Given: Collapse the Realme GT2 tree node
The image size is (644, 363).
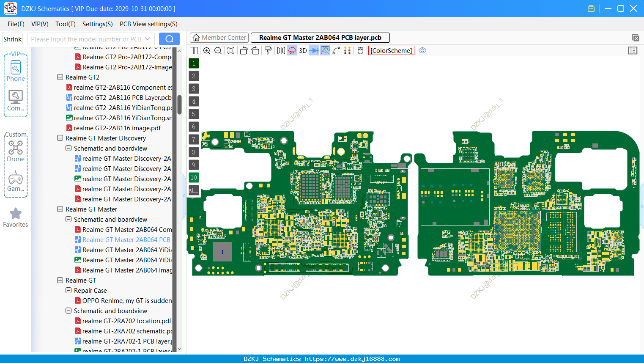Looking at the screenshot, I should click(x=60, y=77).
